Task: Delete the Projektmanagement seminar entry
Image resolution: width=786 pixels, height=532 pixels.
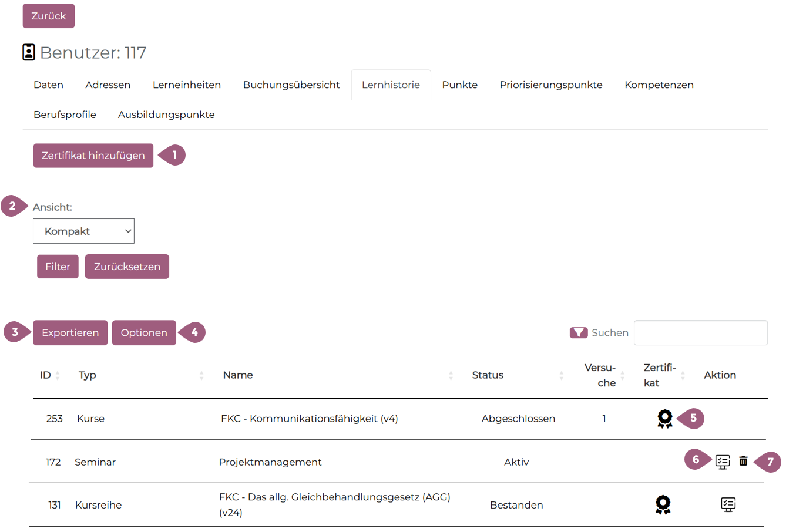Action: click(x=743, y=461)
